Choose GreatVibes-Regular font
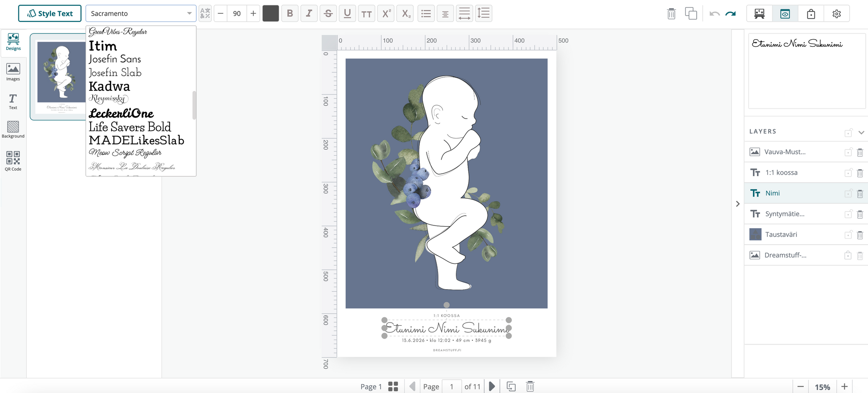The image size is (868, 393). point(118,32)
